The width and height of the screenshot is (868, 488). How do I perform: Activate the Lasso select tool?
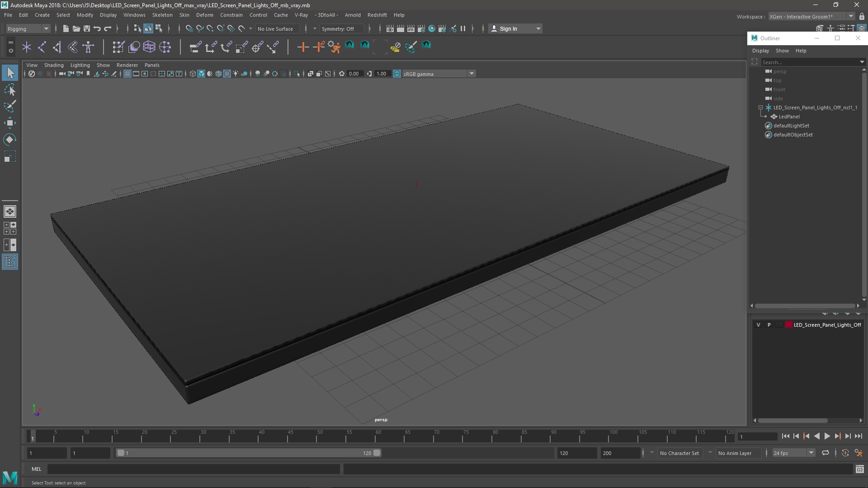pyautogui.click(x=10, y=89)
